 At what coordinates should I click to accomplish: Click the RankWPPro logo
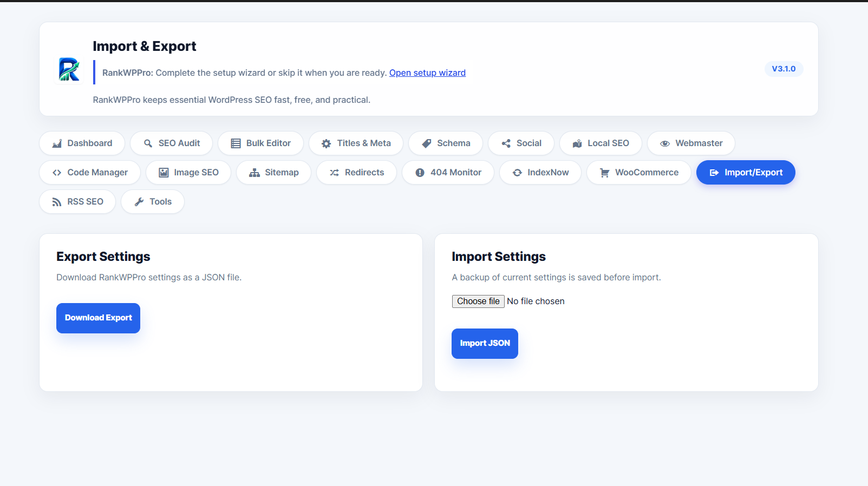tap(69, 69)
